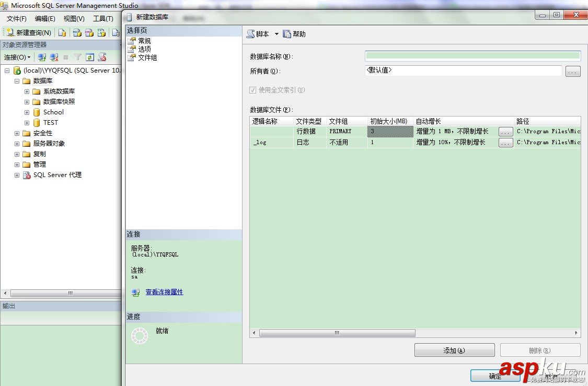588x386 pixels.
Task: Select the TEST database icon
Action: (37, 123)
